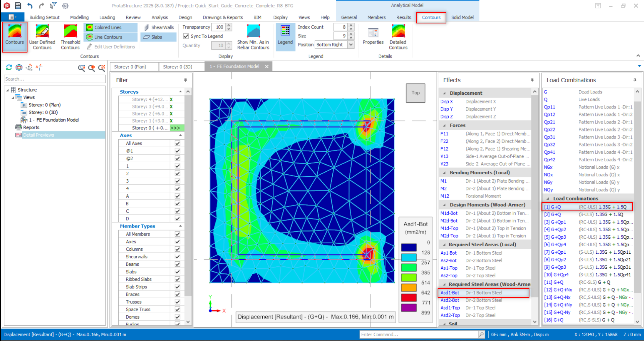Image resolution: width=644 pixels, height=341 pixels.
Task: Click Show Min. As in Rebar Contours
Action: point(253,37)
